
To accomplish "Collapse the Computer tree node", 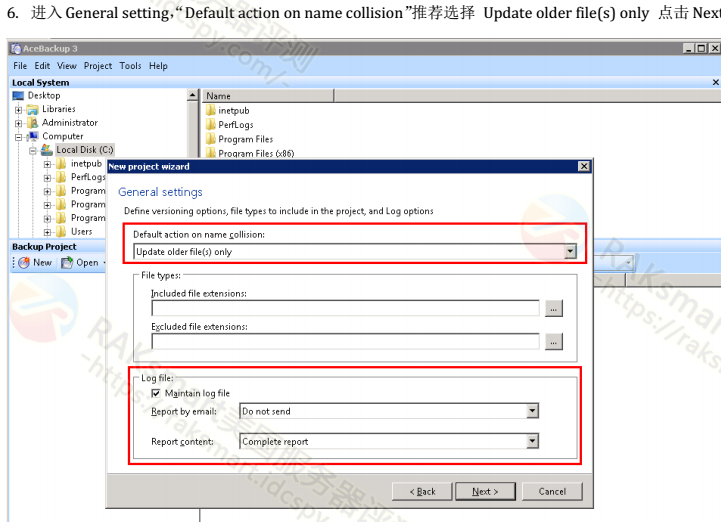I will pyautogui.click(x=18, y=137).
